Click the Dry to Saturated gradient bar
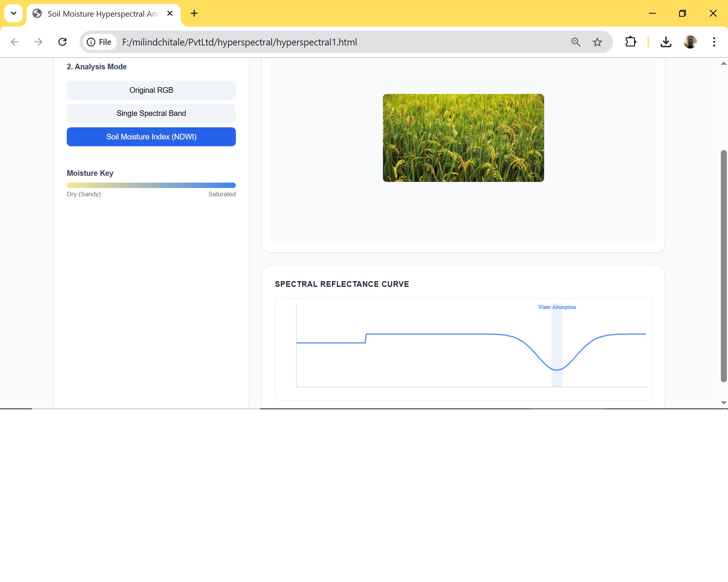The height and width of the screenshot is (582, 728). [x=151, y=185]
